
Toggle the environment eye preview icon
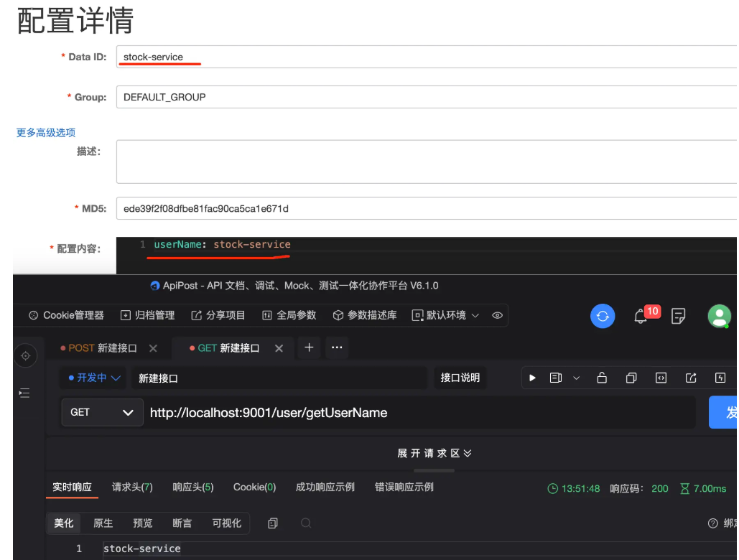coord(496,315)
